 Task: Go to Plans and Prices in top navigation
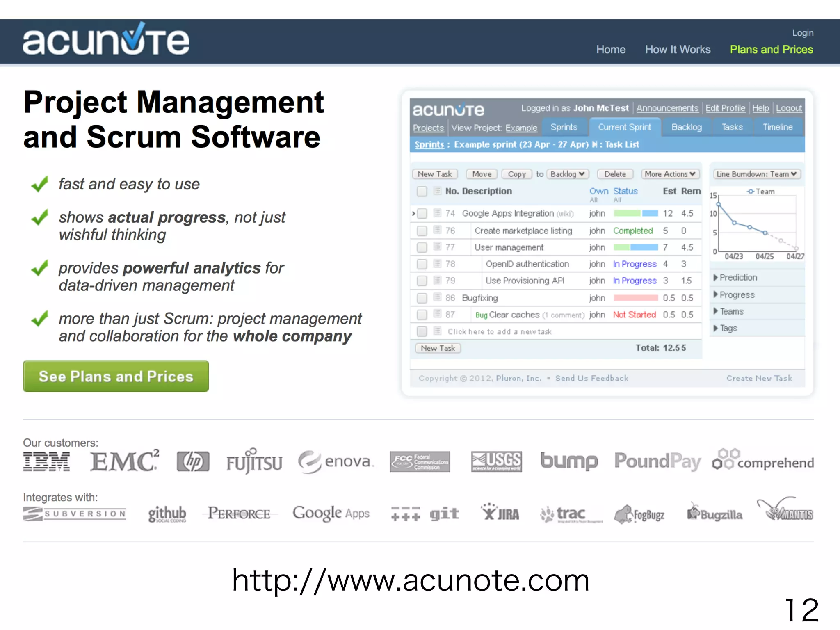coord(772,50)
